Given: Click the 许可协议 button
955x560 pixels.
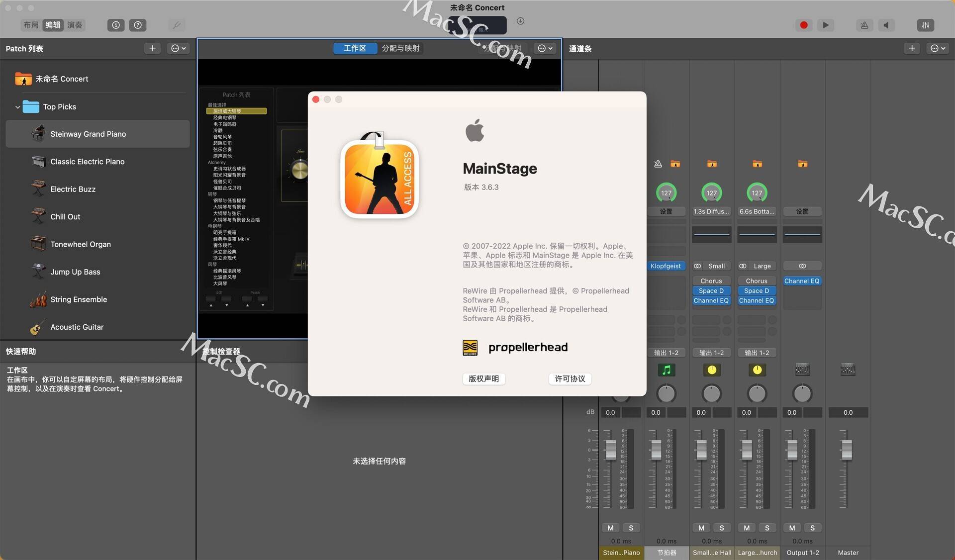Looking at the screenshot, I should pyautogui.click(x=570, y=378).
